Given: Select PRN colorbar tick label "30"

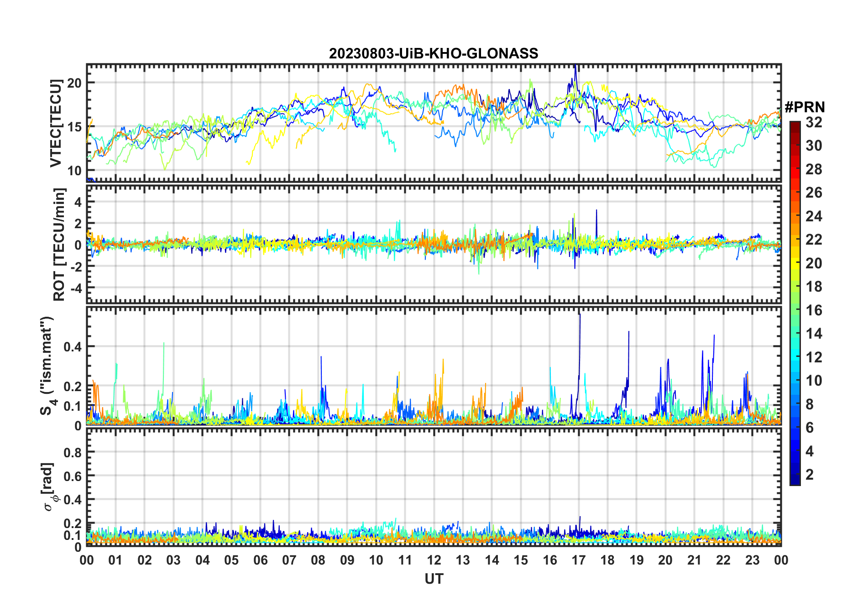Looking at the screenshot, I should coord(814,146).
